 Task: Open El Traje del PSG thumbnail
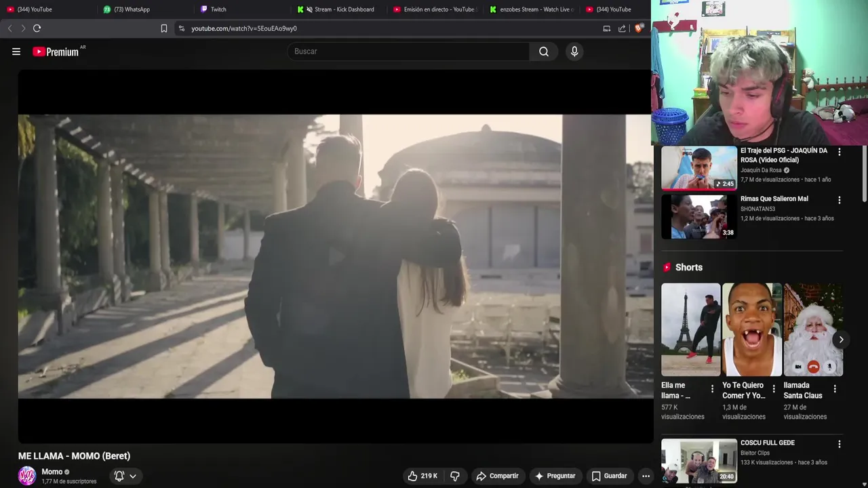coord(699,168)
